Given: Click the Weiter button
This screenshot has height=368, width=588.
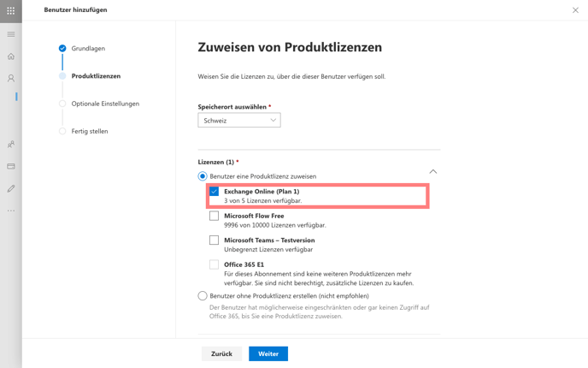Looking at the screenshot, I should tap(268, 353).
